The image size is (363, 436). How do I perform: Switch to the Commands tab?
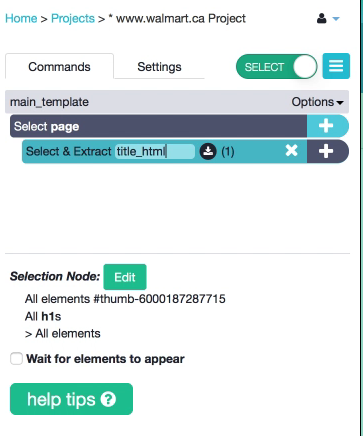(59, 66)
